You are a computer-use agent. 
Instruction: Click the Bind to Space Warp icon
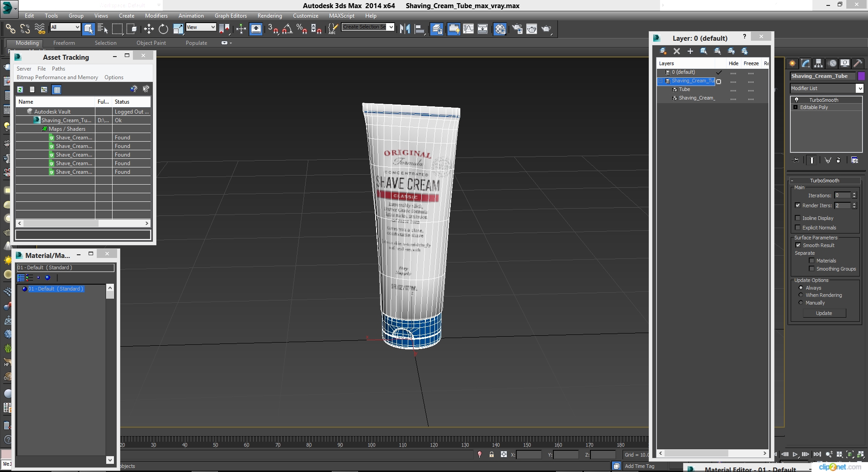pyautogui.click(x=40, y=29)
